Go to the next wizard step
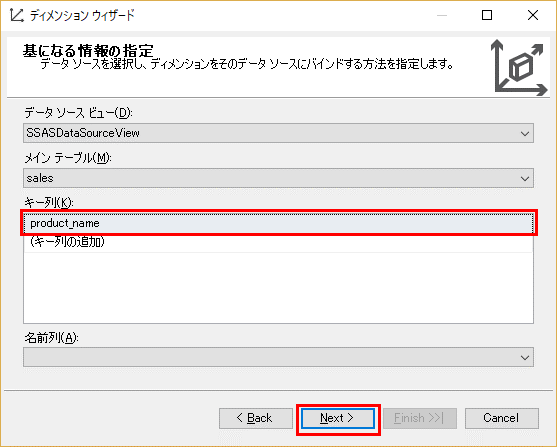 (x=337, y=418)
